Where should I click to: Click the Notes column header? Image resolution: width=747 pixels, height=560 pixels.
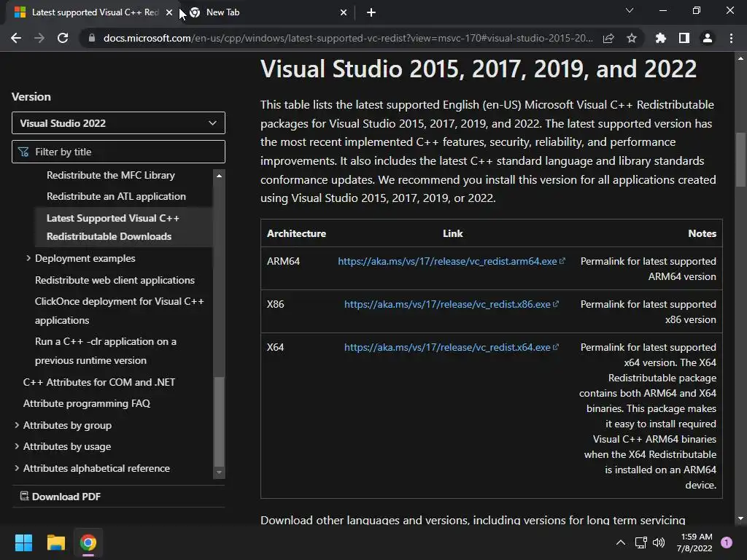tap(703, 233)
